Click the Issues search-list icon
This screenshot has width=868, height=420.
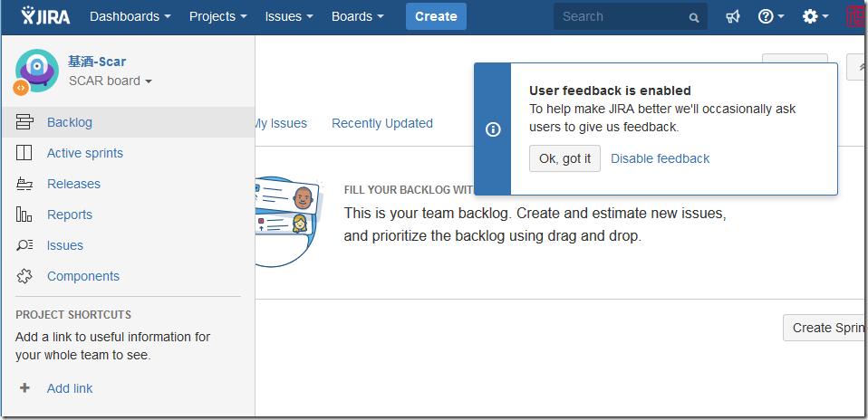24,245
